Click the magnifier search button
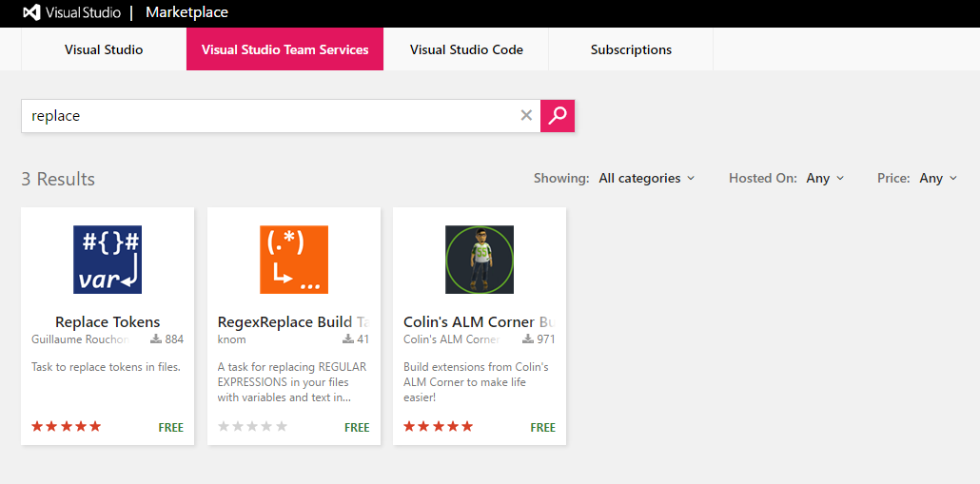Screen dimensions: 980x484 [x=557, y=116]
